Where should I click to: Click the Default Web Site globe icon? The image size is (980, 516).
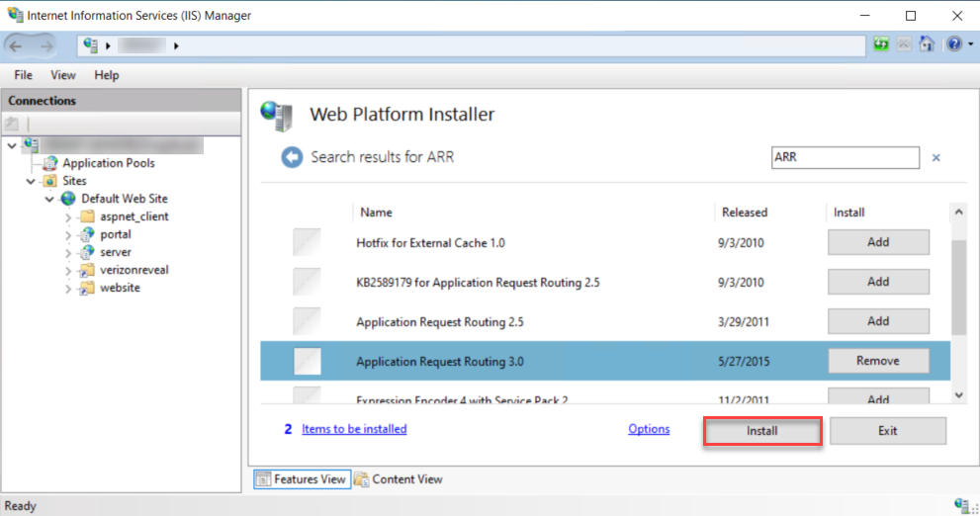pos(68,199)
